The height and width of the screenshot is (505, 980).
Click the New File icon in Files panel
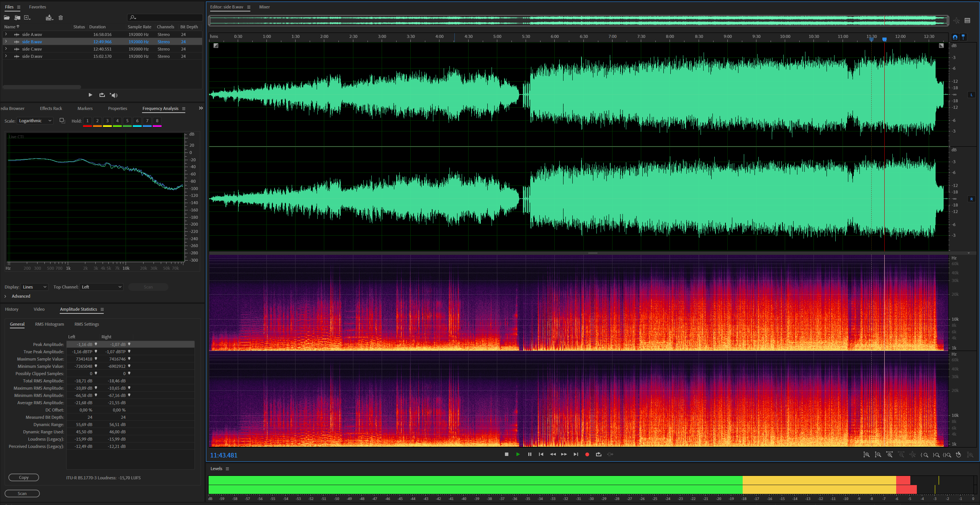point(27,18)
